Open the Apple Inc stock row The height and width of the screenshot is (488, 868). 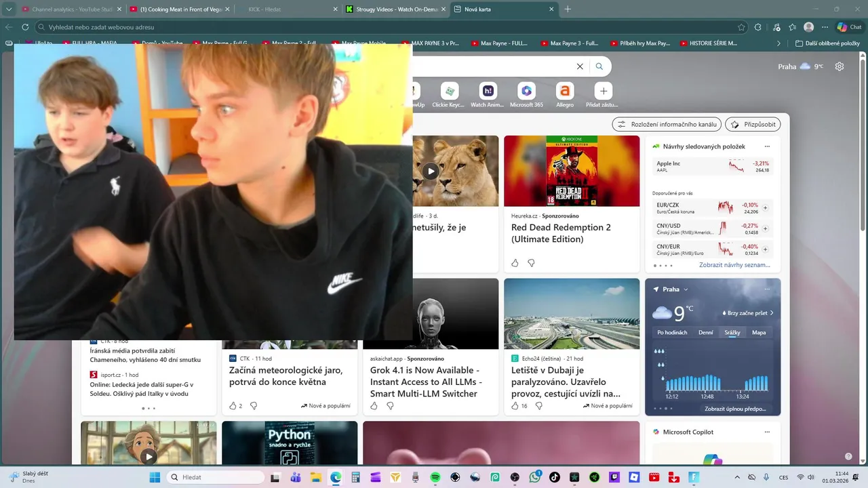click(x=713, y=166)
